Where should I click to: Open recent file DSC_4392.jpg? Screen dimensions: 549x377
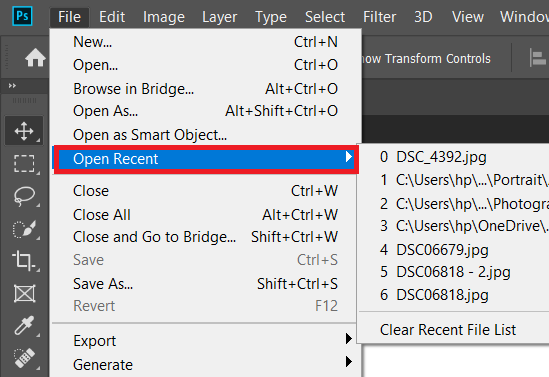tap(454, 157)
